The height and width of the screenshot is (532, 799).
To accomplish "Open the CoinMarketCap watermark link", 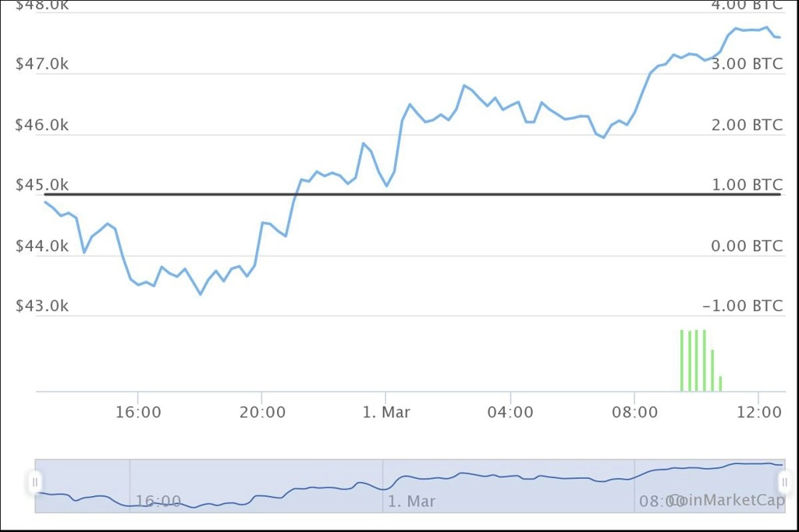I will 726,501.
